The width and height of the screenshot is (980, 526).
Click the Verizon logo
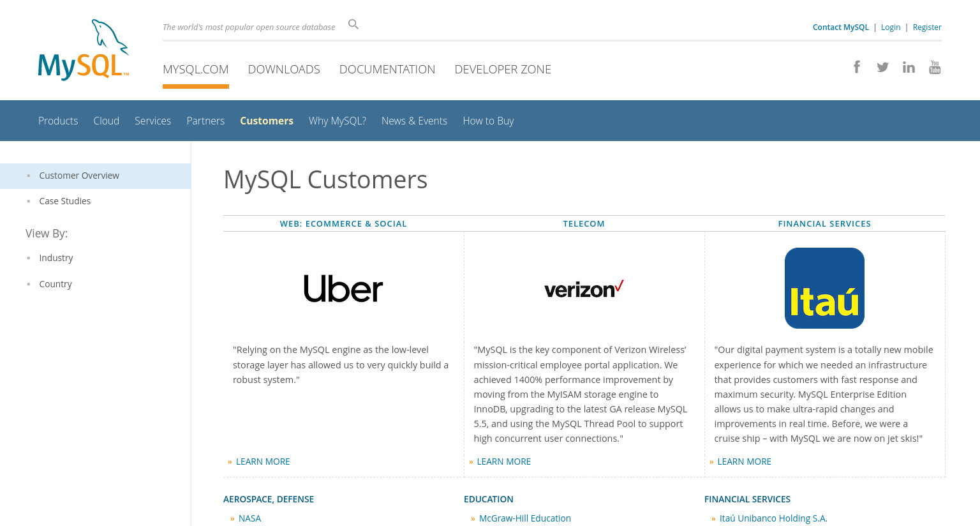[584, 289]
